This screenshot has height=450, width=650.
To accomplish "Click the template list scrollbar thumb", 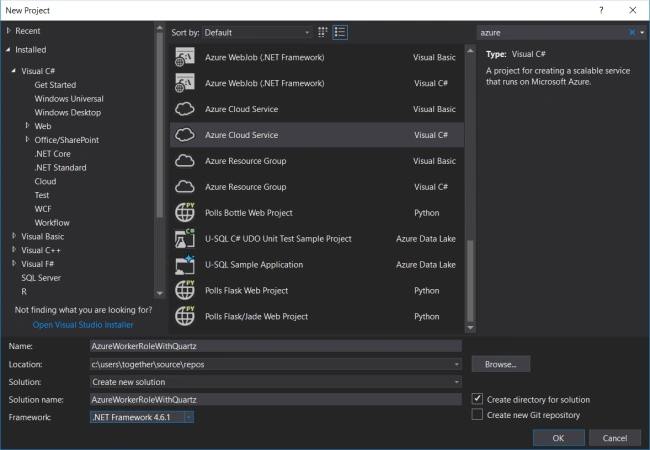I will pyautogui.click(x=470, y=281).
